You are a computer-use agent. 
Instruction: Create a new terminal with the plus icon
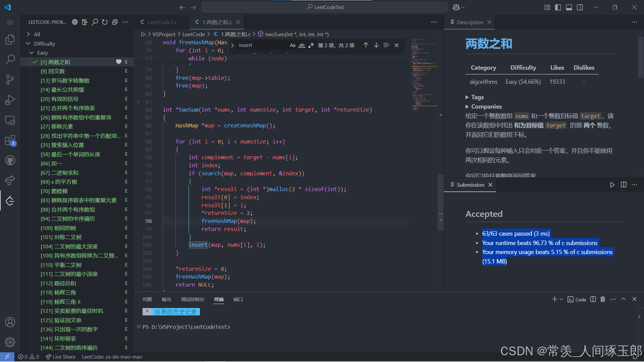[555, 299]
